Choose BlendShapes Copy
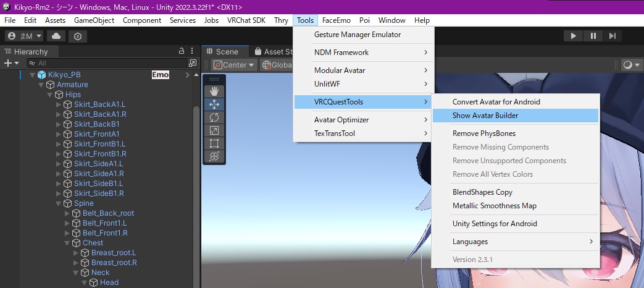This screenshot has height=288, width=644. [x=516, y=192]
